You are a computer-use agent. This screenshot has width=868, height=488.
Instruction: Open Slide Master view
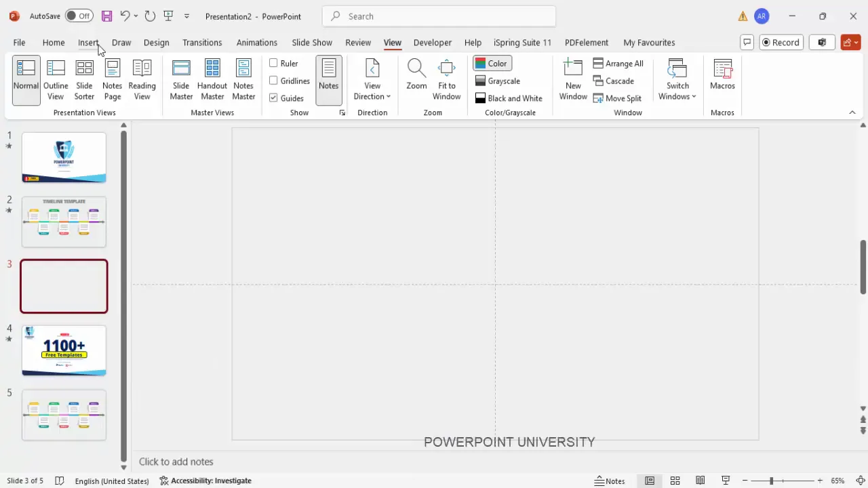pyautogui.click(x=181, y=77)
